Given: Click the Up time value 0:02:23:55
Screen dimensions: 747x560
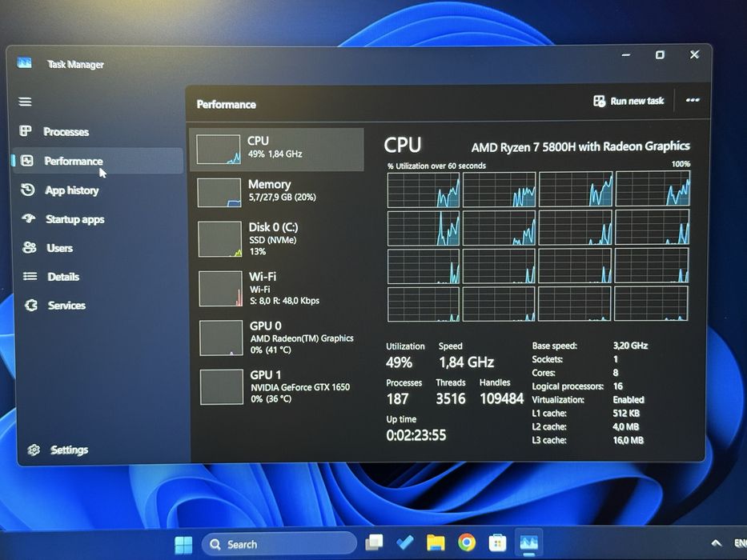Looking at the screenshot, I should [x=416, y=435].
